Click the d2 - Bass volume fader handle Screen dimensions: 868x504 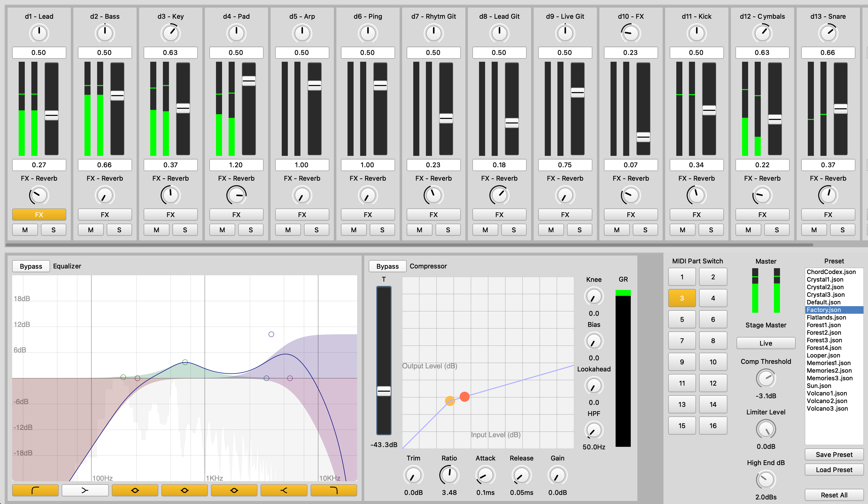tap(117, 95)
